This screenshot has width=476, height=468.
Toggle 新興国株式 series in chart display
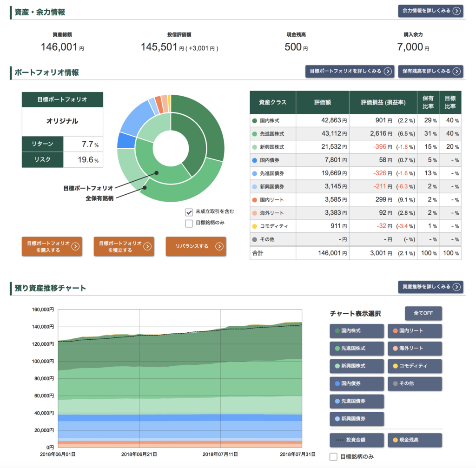pos(357,366)
